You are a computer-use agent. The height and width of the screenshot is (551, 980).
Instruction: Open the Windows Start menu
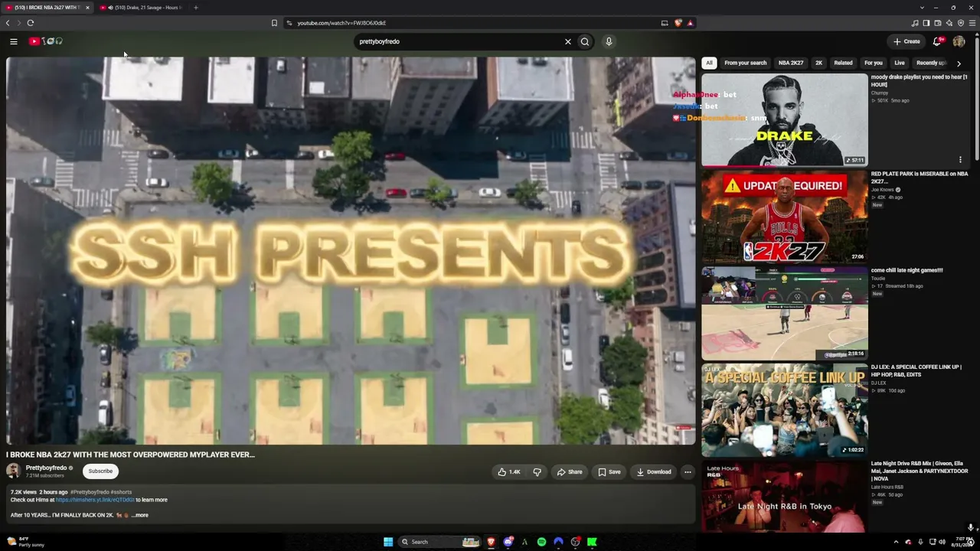(x=388, y=542)
